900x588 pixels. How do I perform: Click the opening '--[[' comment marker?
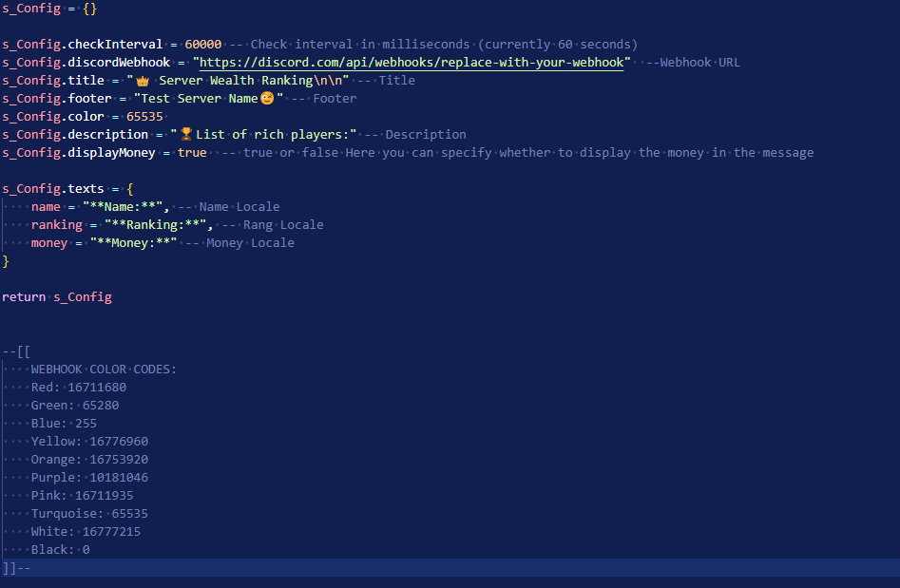[x=16, y=351]
